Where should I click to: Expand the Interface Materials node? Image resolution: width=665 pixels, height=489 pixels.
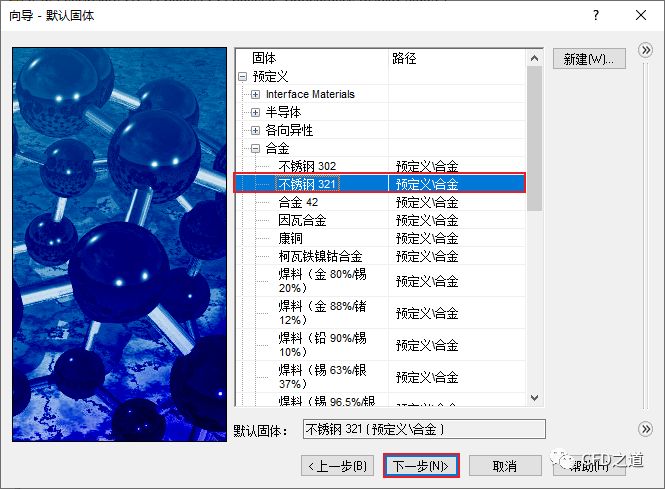(x=256, y=94)
